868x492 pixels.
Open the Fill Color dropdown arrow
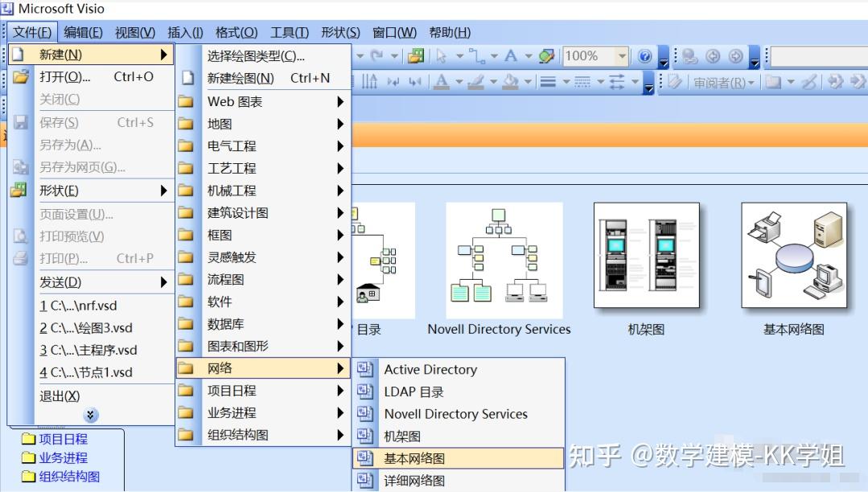point(526,80)
